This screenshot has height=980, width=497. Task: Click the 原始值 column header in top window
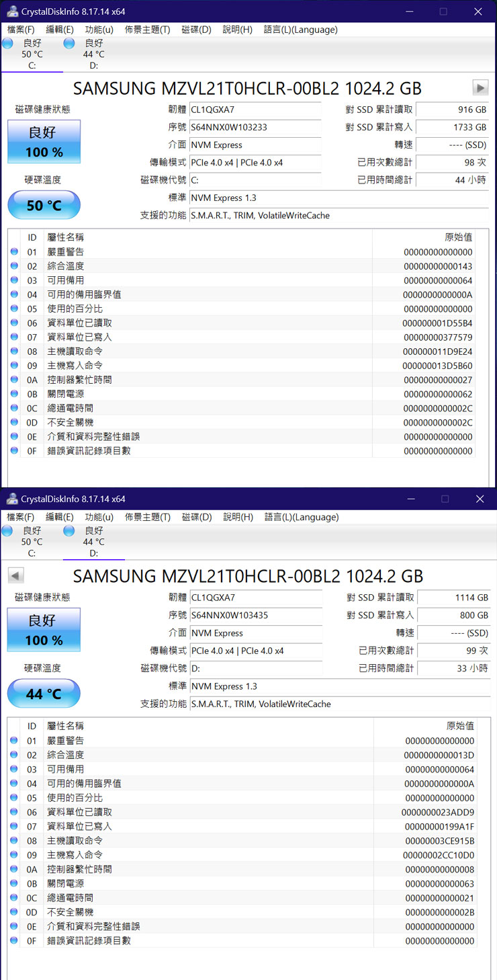(458, 237)
